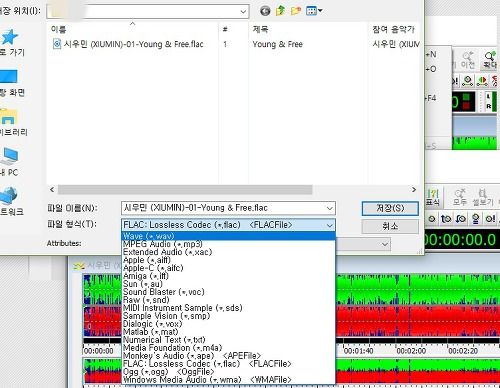Click red-green diamond effect icon in GoldWave
The width and height of the screenshot is (500, 388).
pos(482,81)
